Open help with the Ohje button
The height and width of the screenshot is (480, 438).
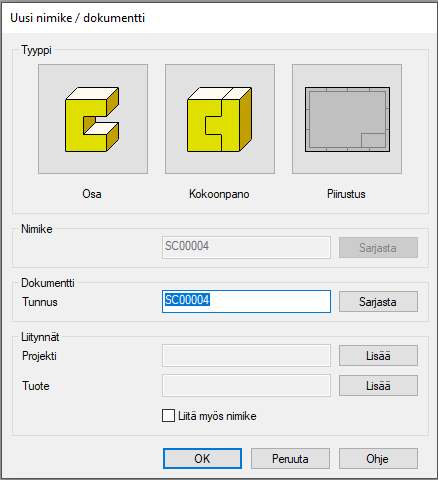point(378,459)
